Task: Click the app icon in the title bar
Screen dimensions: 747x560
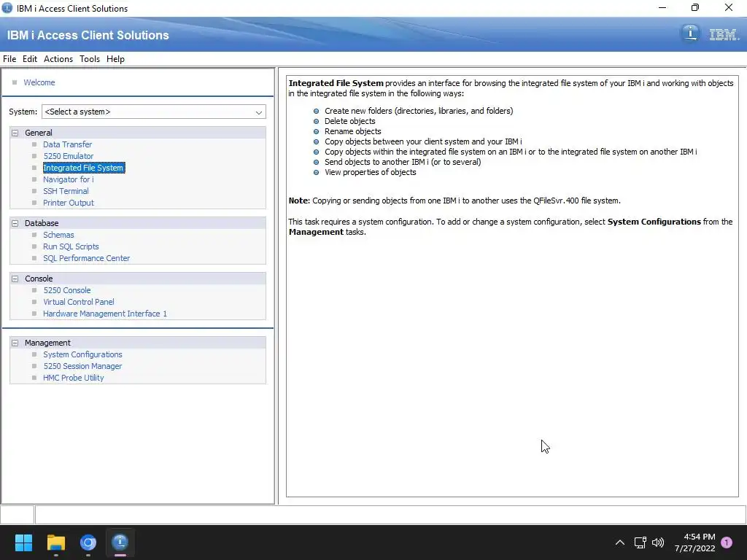Action: pos(7,8)
